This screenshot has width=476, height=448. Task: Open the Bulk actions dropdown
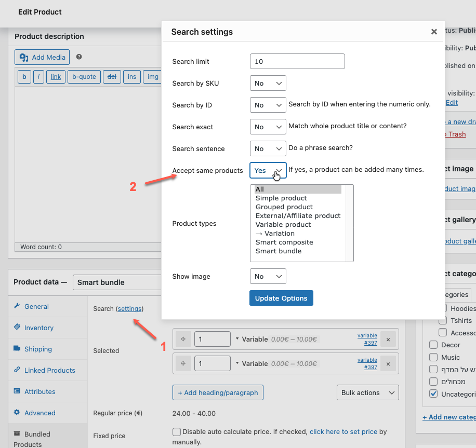click(367, 392)
